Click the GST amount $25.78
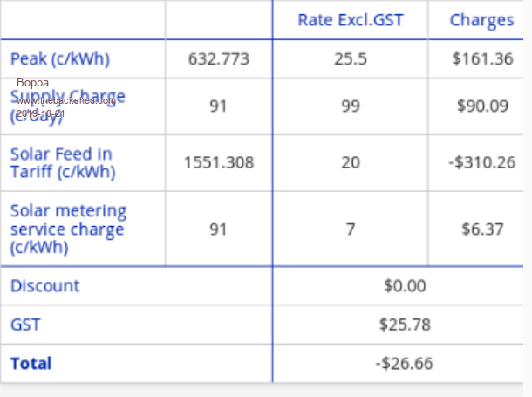532x397 pixels. coord(405,325)
